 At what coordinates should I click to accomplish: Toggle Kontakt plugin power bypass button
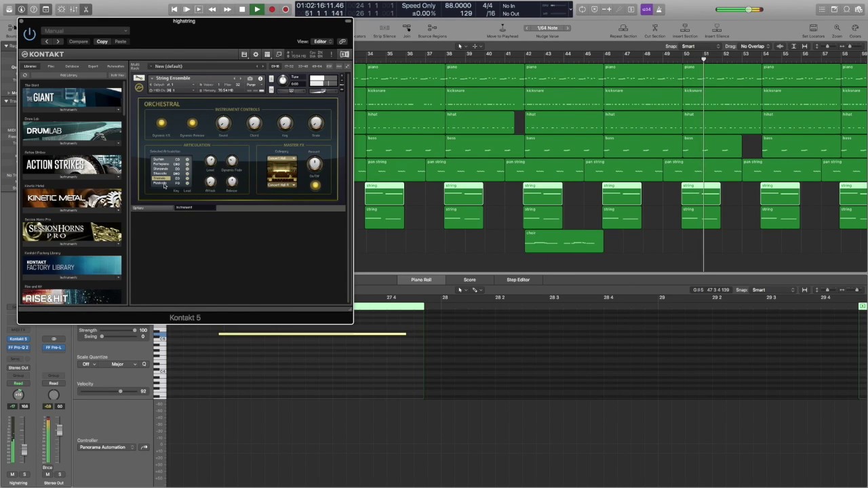tap(29, 33)
